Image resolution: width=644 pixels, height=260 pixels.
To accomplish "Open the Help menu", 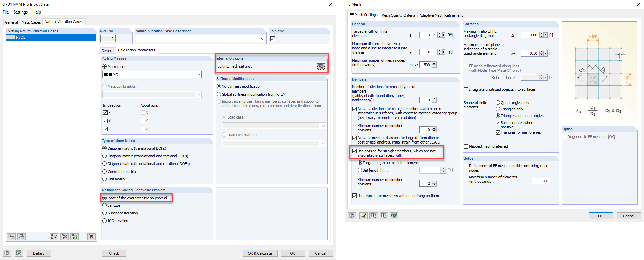I will point(37,12).
